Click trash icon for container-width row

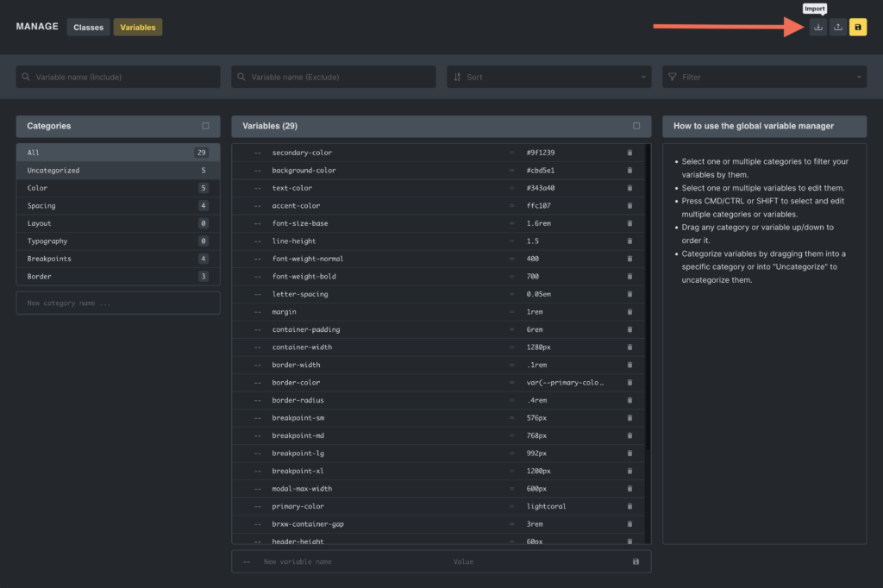pyautogui.click(x=629, y=347)
